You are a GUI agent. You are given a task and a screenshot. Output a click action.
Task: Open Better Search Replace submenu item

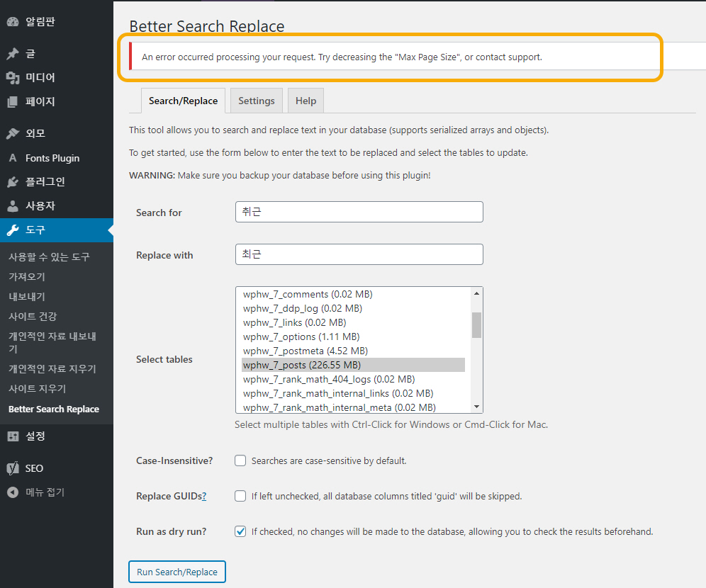pyautogui.click(x=54, y=409)
